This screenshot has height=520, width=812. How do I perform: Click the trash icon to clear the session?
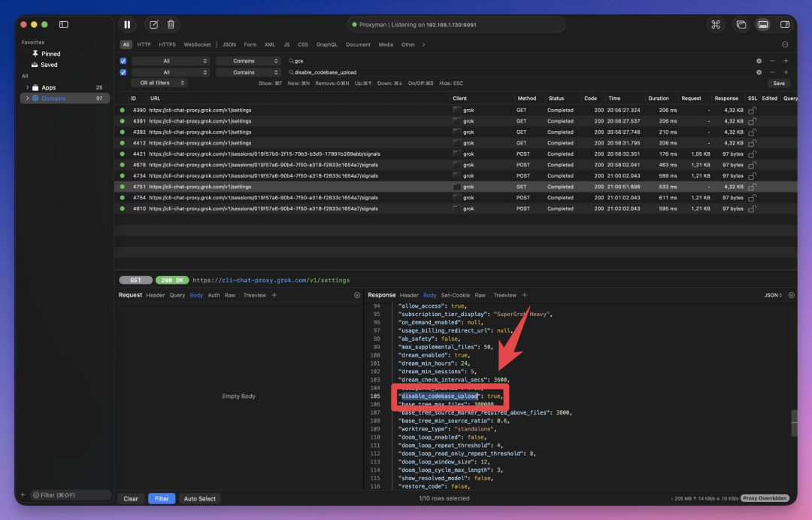coord(171,24)
